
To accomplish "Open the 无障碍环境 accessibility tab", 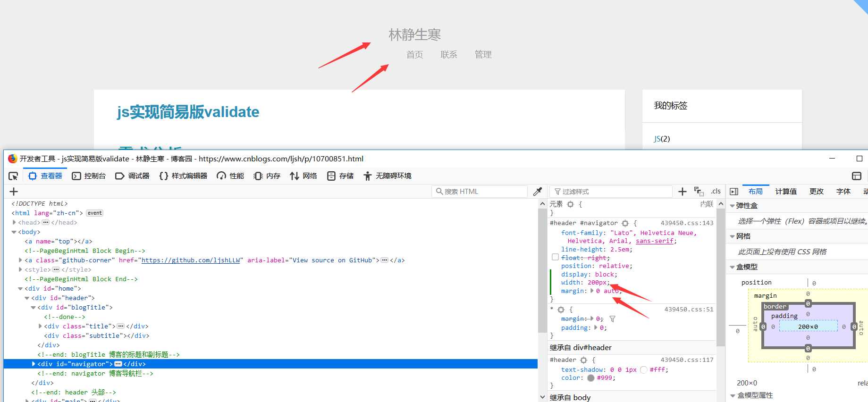I will [x=388, y=176].
